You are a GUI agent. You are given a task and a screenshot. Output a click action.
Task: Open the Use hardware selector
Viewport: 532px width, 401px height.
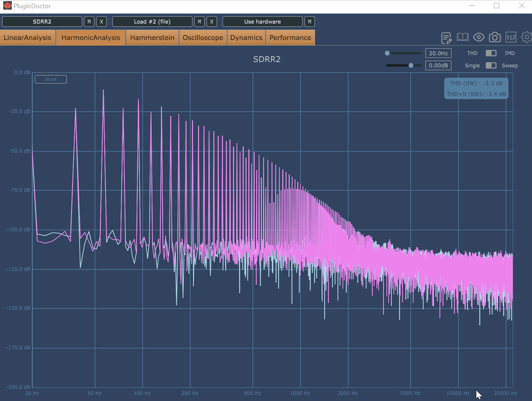pos(263,22)
